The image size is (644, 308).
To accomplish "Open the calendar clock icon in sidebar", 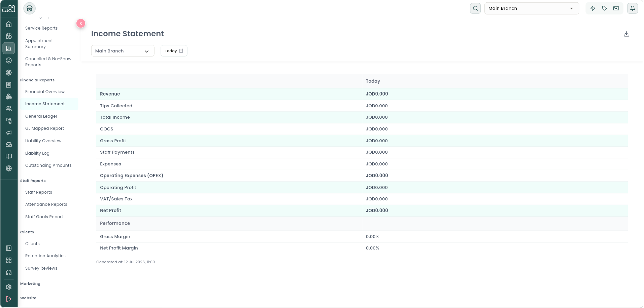I will click(x=9, y=36).
